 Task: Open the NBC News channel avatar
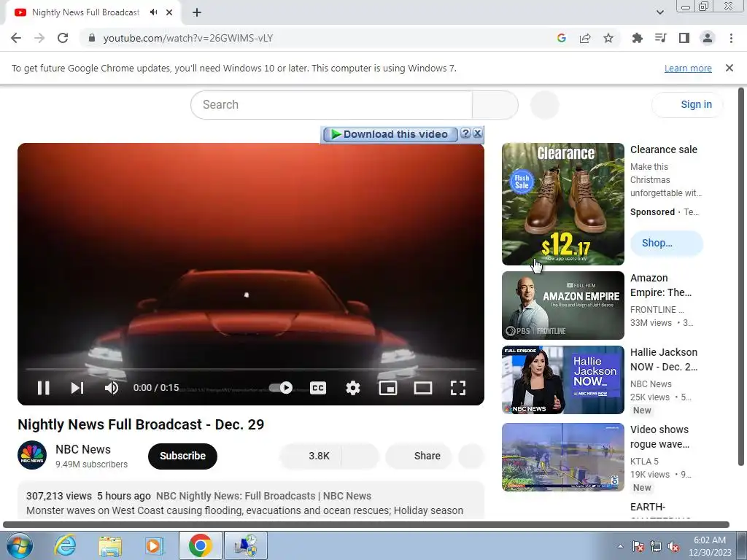(x=32, y=455)
